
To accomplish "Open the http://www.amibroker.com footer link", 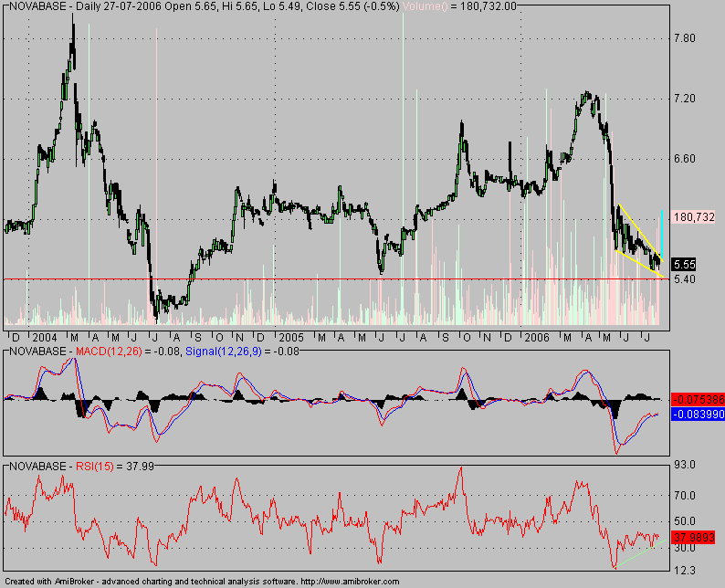I will coord(350,582).
